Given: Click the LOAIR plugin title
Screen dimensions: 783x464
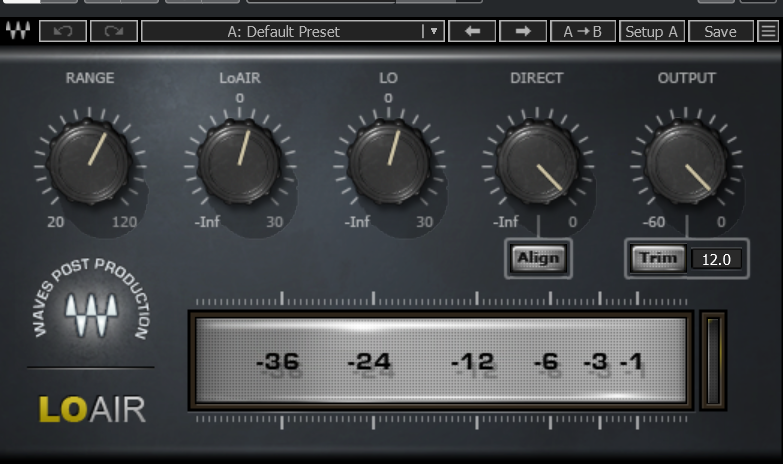Looking at the screenshot, I should pos(92,410).
